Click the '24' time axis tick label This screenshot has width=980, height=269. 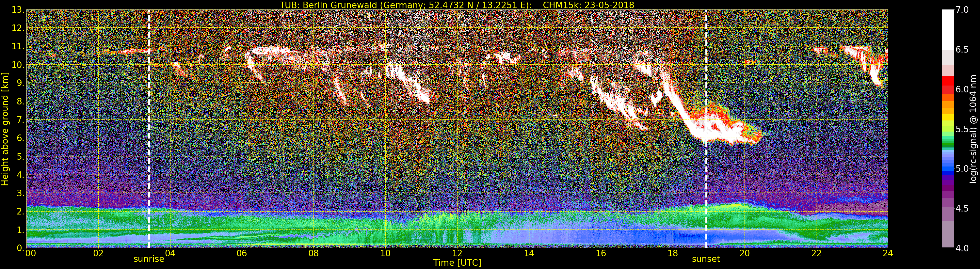(888, 253)
